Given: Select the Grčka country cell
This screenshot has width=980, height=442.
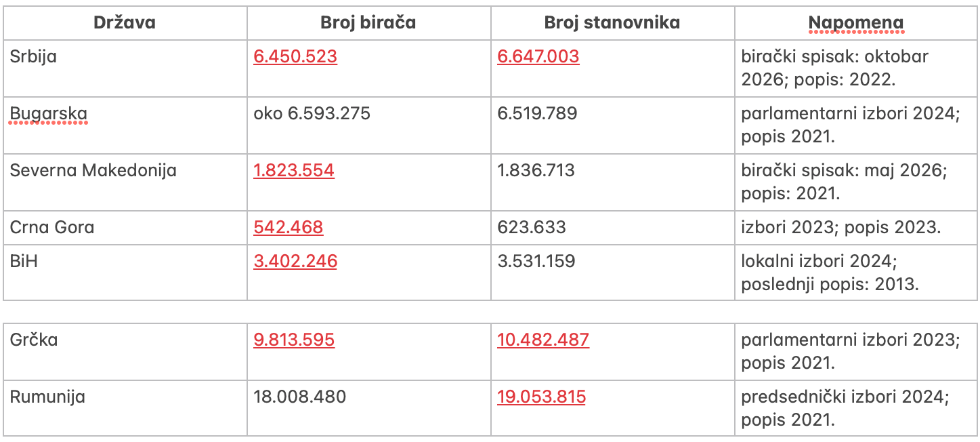Looking at the screenshot, I should click(125, 351).
